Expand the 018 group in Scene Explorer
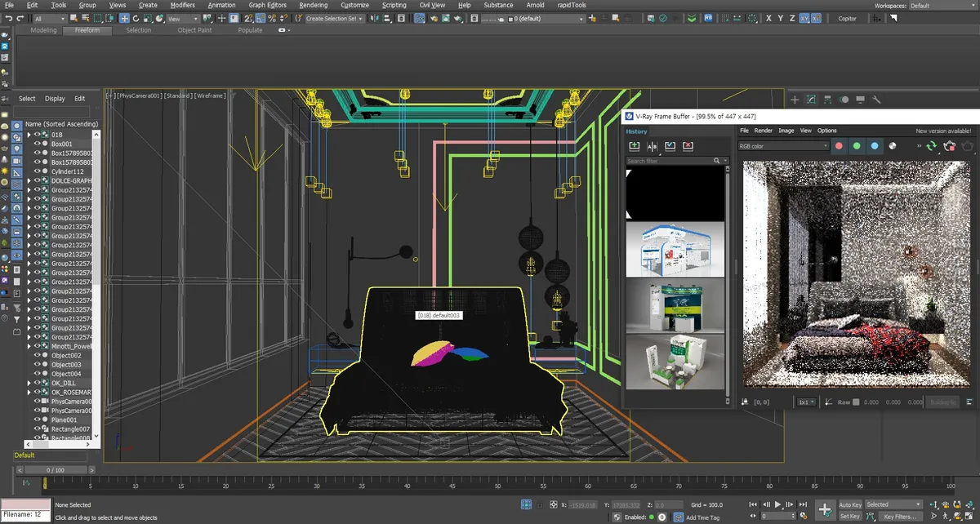The width and height of the screenshot is (980, 524). pos(29,135)
